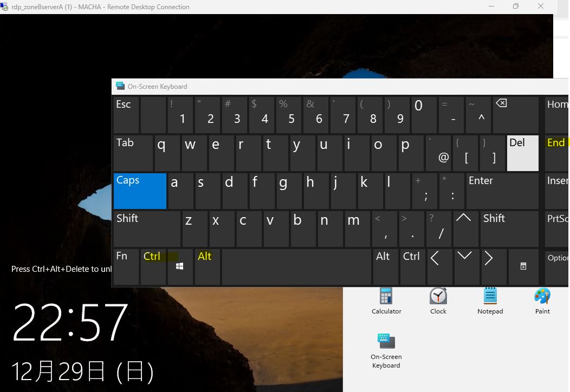This screenshot has width=570, height=392.
Task: Click the d key
Action: tap(235, 191)
